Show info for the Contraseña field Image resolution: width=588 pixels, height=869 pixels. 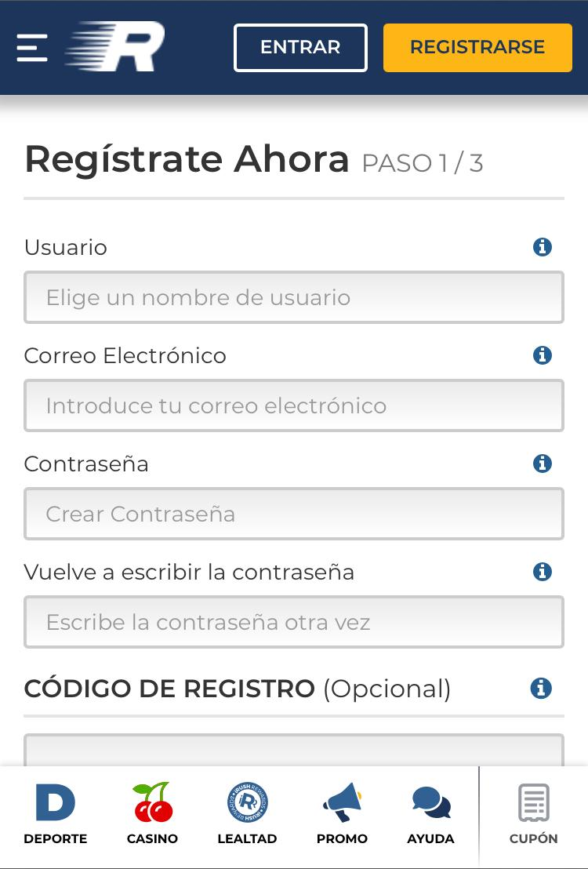[542, 464]
